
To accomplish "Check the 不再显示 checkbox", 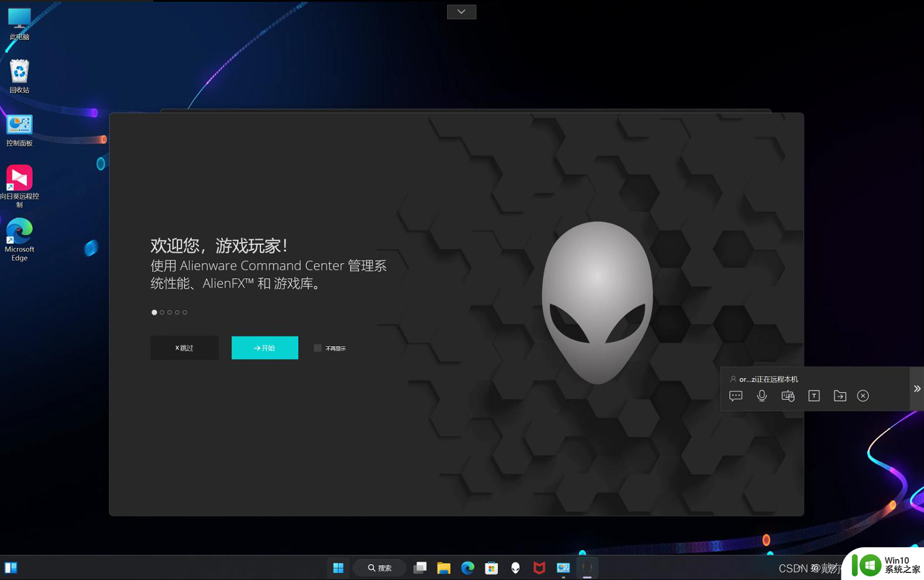I will coord(317,348).
